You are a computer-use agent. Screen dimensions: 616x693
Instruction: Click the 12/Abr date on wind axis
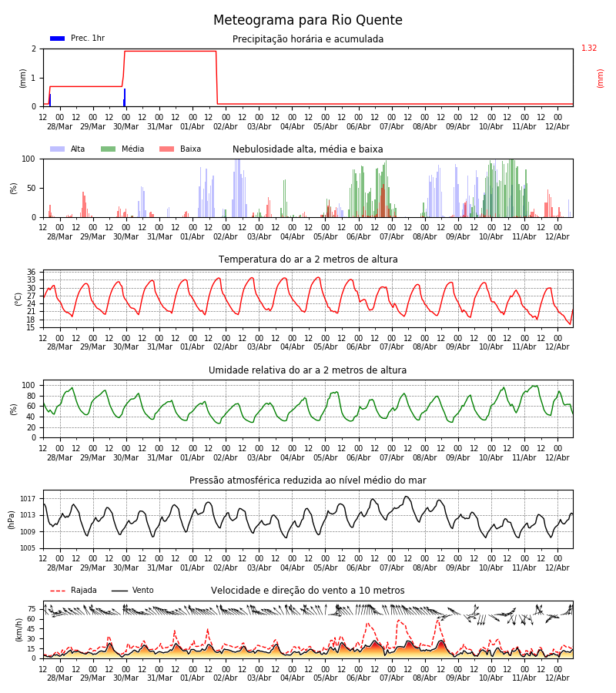click(x=557, y=678)
